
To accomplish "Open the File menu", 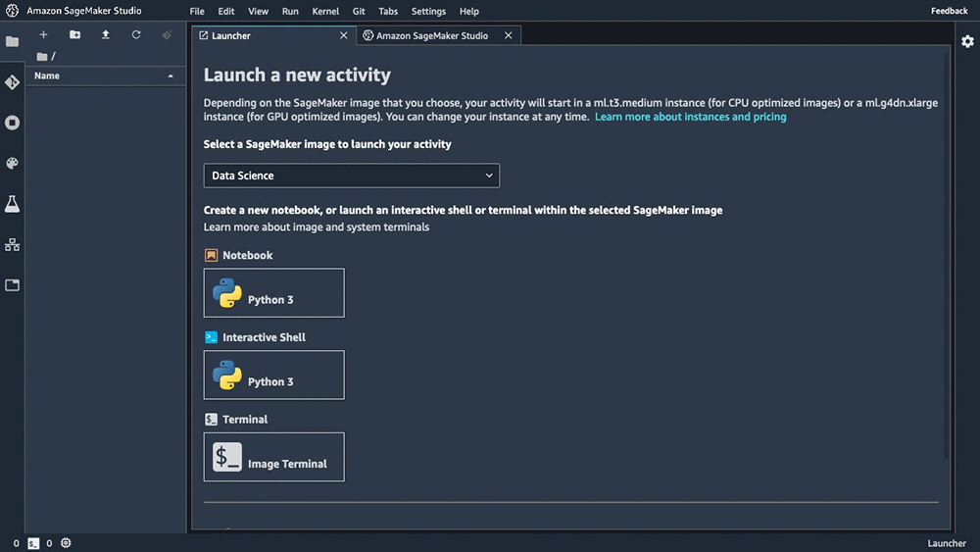I will click(197, 11).
